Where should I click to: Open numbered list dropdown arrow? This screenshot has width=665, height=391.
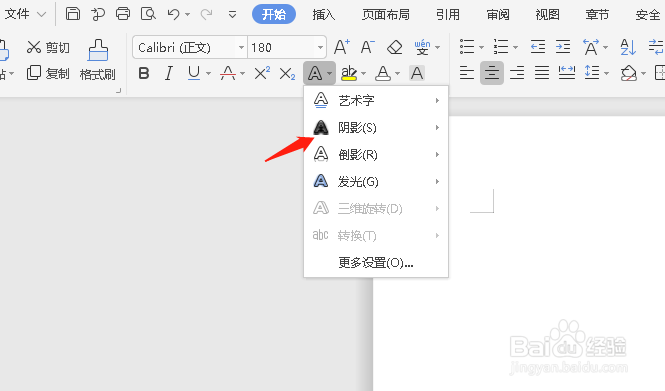click(515, 47)
